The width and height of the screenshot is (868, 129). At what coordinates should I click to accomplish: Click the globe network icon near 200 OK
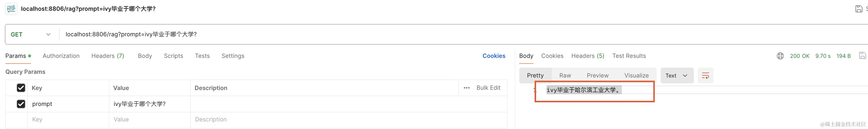point(780,56)
